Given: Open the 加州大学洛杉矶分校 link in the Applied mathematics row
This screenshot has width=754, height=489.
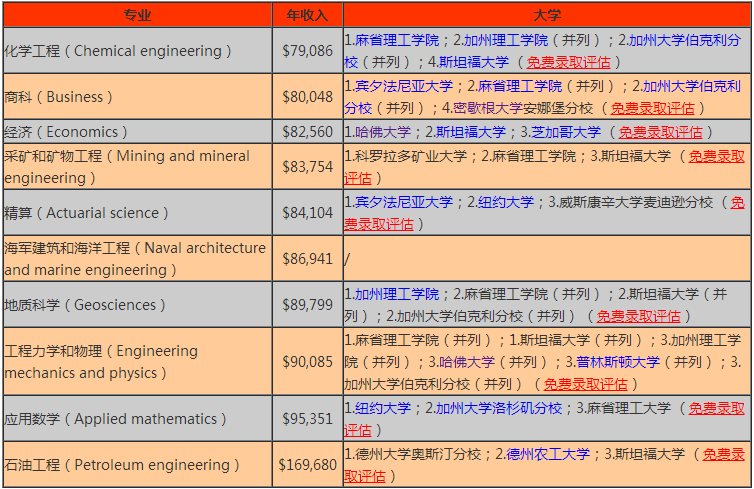Looking at the screenshot, I should (499, 408).
